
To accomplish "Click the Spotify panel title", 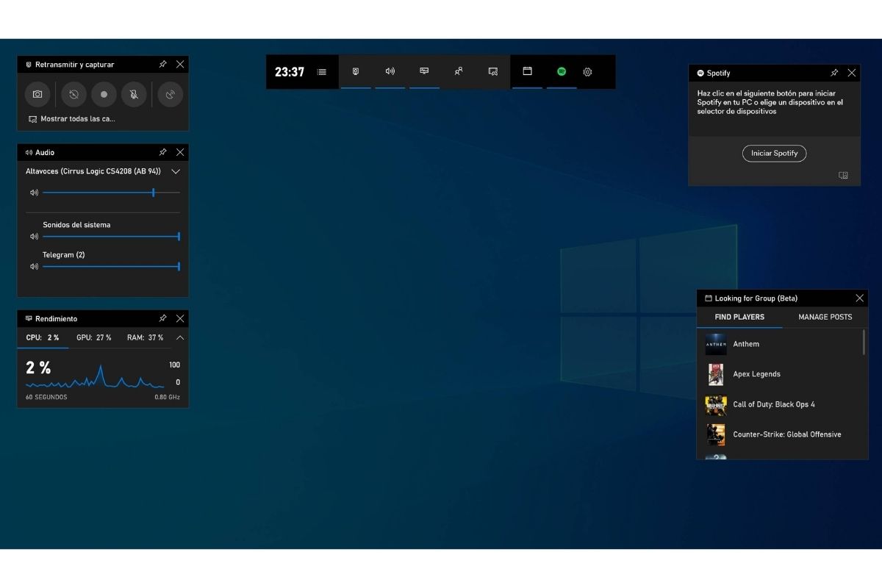I will [719, 73].
